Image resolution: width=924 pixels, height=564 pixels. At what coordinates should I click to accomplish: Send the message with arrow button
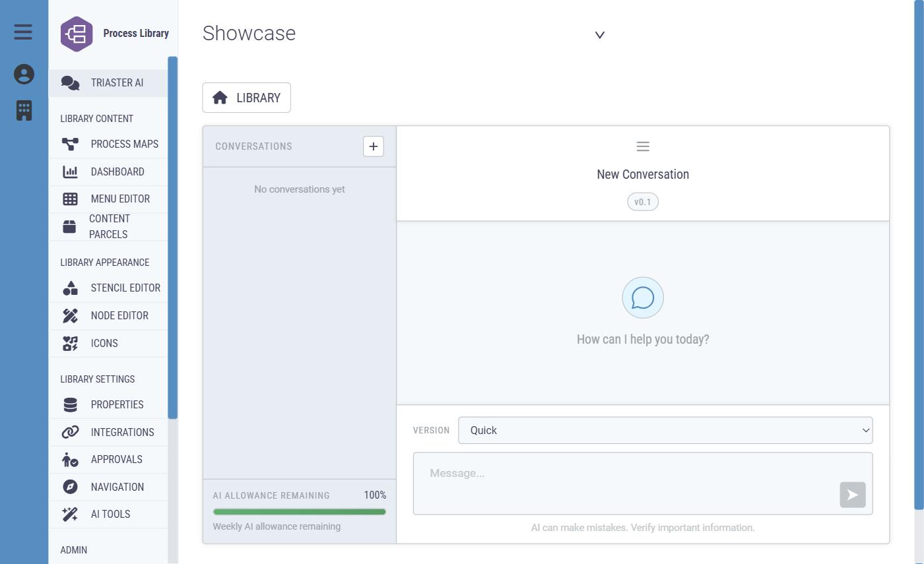[853, 495]
